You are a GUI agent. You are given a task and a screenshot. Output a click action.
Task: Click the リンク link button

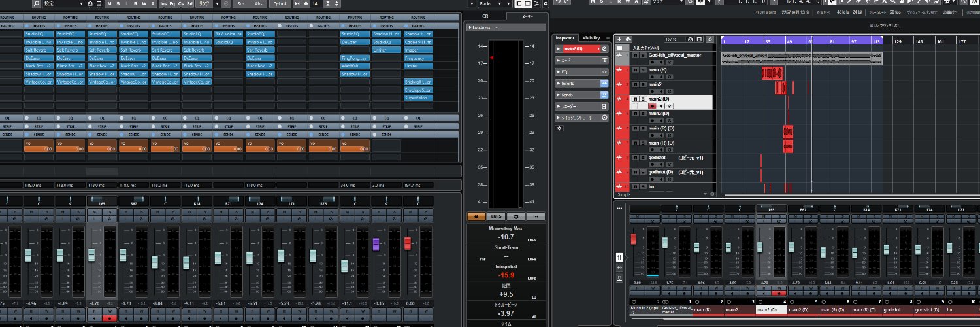[204, 4]
